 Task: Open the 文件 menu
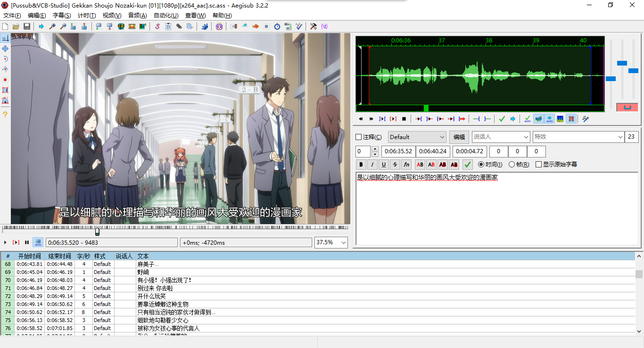12,16
